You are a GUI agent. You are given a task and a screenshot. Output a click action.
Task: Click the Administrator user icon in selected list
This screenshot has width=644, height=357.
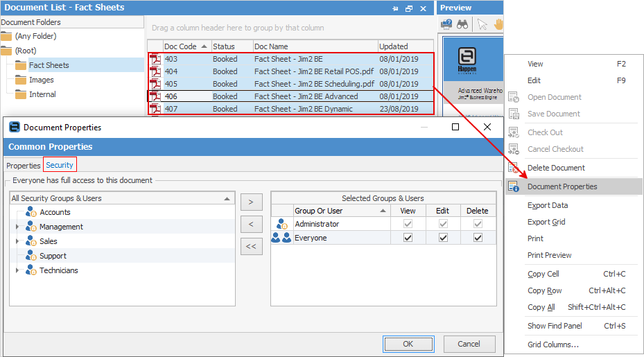(281, 224)
